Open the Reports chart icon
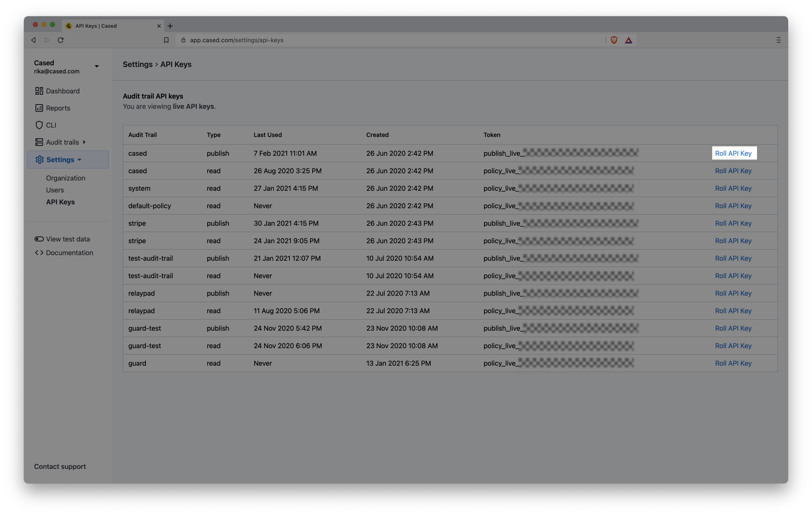 [39, 108]
